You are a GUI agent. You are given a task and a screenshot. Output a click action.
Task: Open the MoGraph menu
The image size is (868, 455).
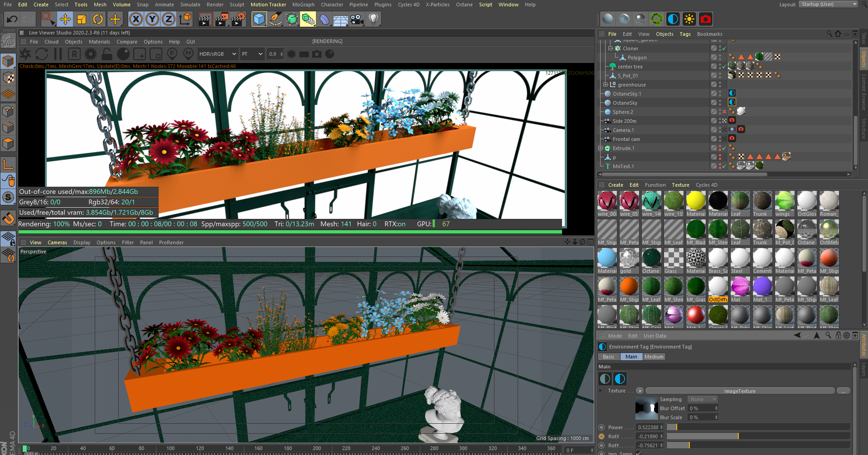point(303,5)
